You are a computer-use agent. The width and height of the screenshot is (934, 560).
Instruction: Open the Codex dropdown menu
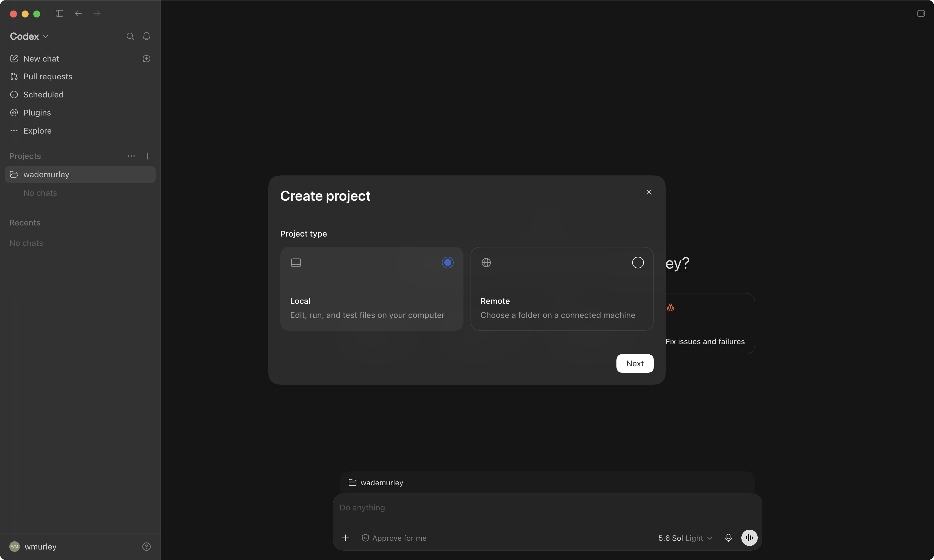(29, 36)
